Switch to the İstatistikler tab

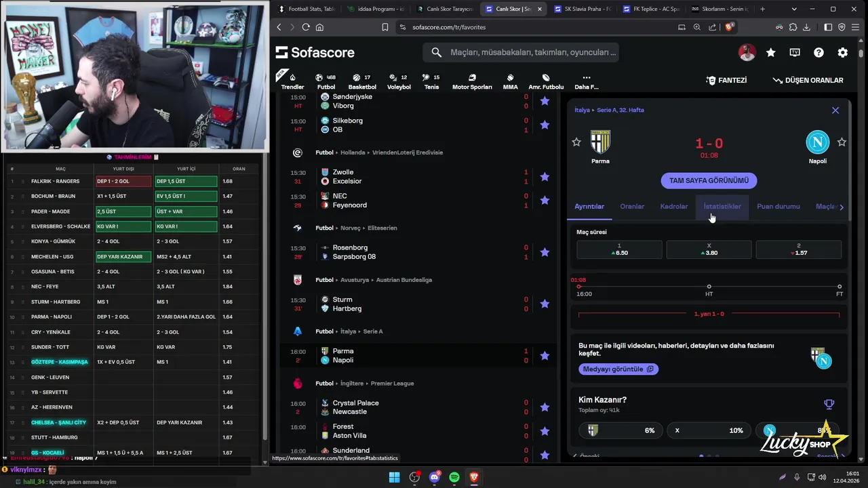point(722,206)
